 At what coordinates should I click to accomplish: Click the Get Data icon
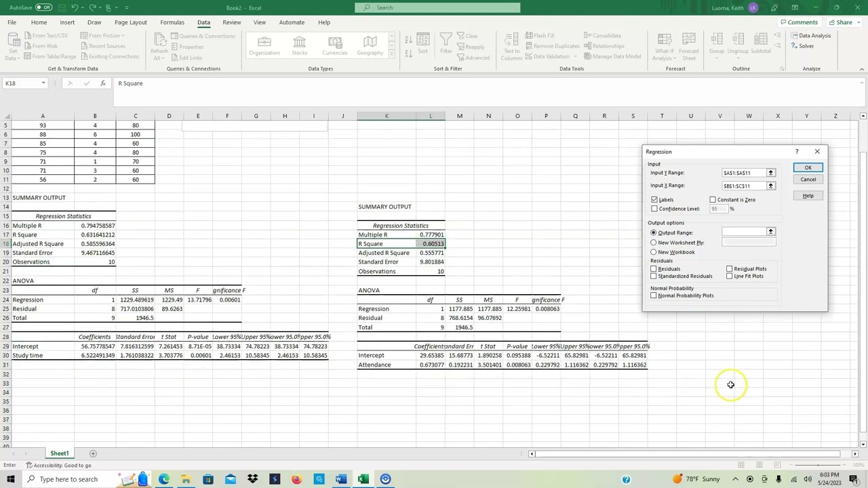pyautogui.click(x=13, y=47)
